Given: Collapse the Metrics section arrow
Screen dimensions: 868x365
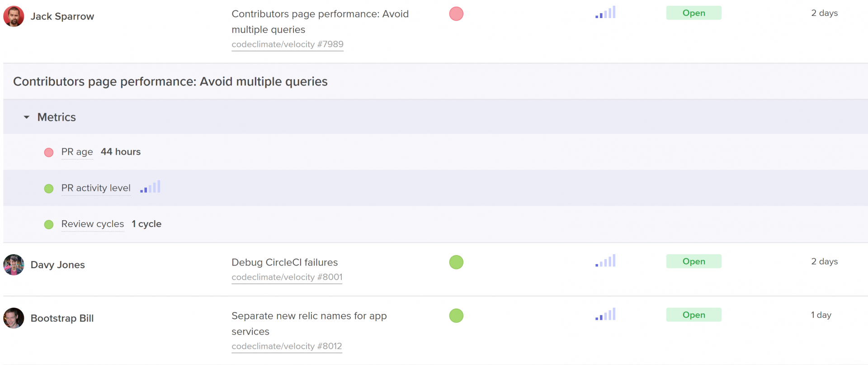Looking at the screenshot, I should coord(27,117).
